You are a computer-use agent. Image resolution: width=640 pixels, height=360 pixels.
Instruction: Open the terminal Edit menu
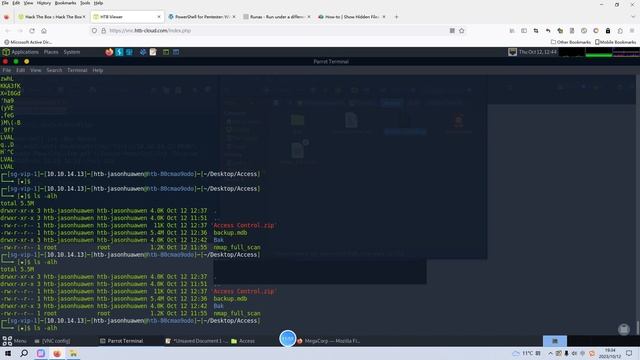tap(20, 70)
